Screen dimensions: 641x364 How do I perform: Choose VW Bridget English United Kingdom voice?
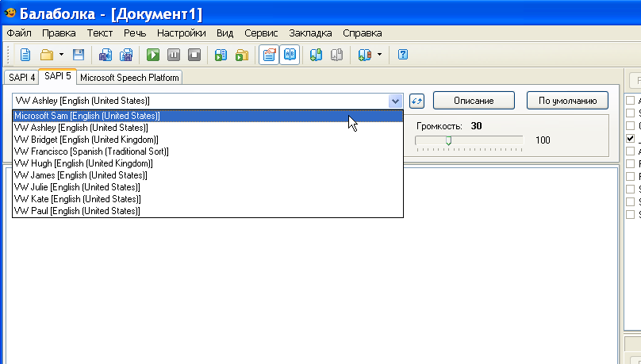(x=208, y=140)
